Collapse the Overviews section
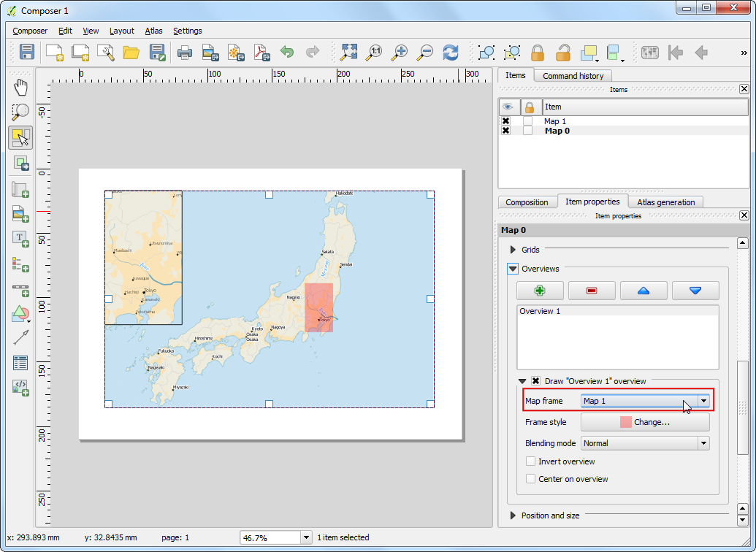Image resolution: width=756 pixels, height=552 pixels. (513, 269)
